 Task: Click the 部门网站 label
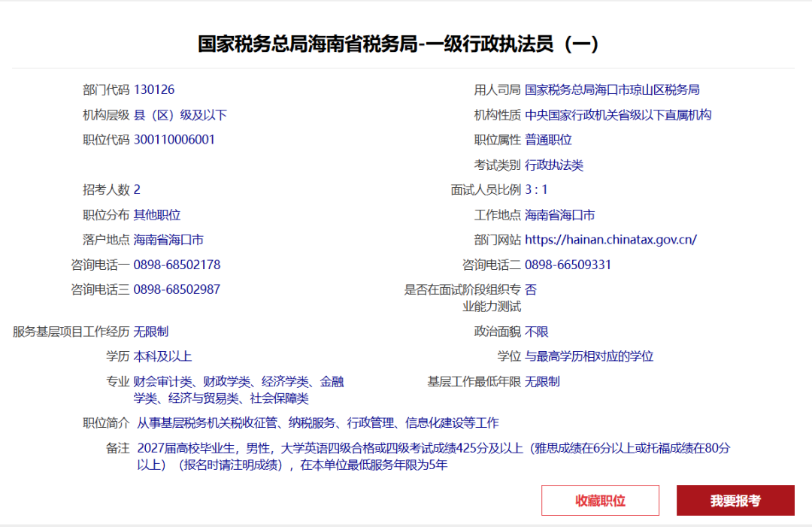(x=497, y=240)
